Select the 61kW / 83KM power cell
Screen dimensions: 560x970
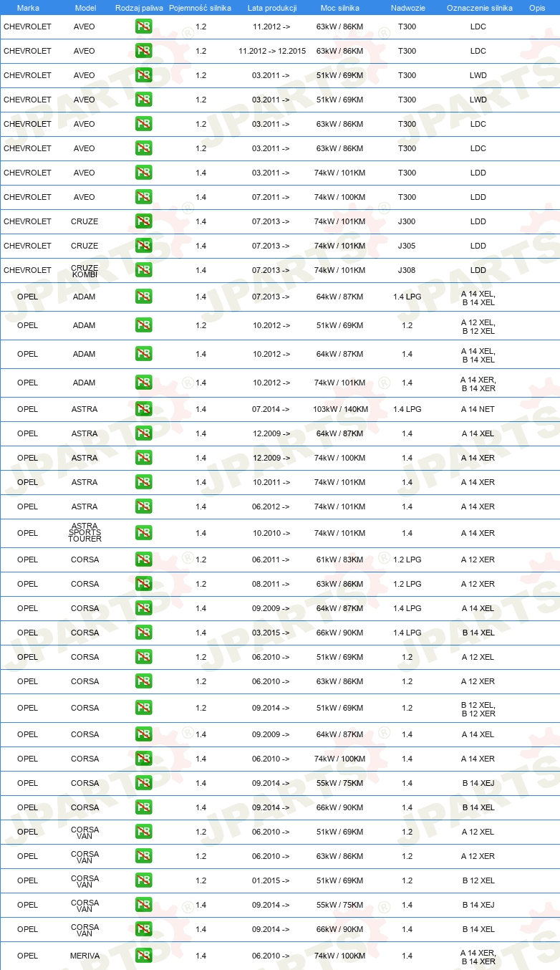340,560
